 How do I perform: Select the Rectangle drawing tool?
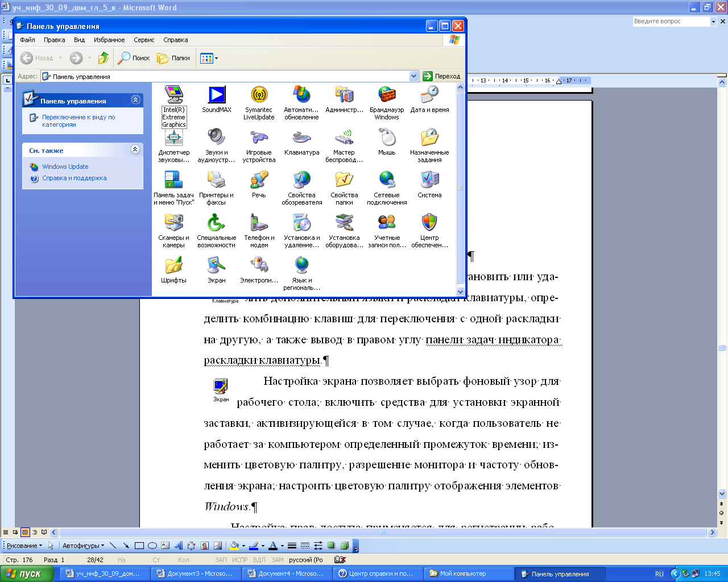click(139, 546)
